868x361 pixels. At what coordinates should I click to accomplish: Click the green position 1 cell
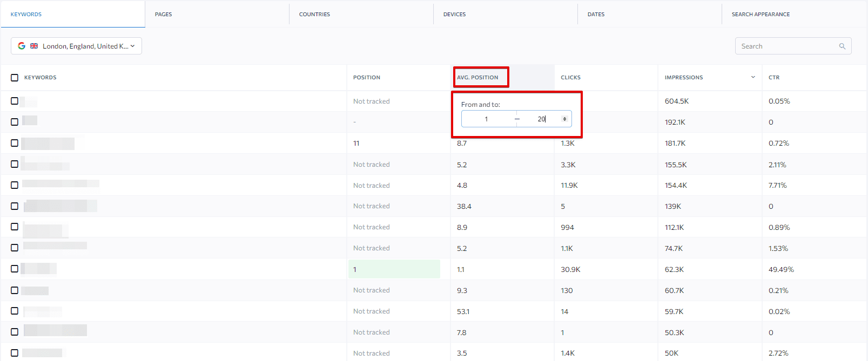[394, 269]
